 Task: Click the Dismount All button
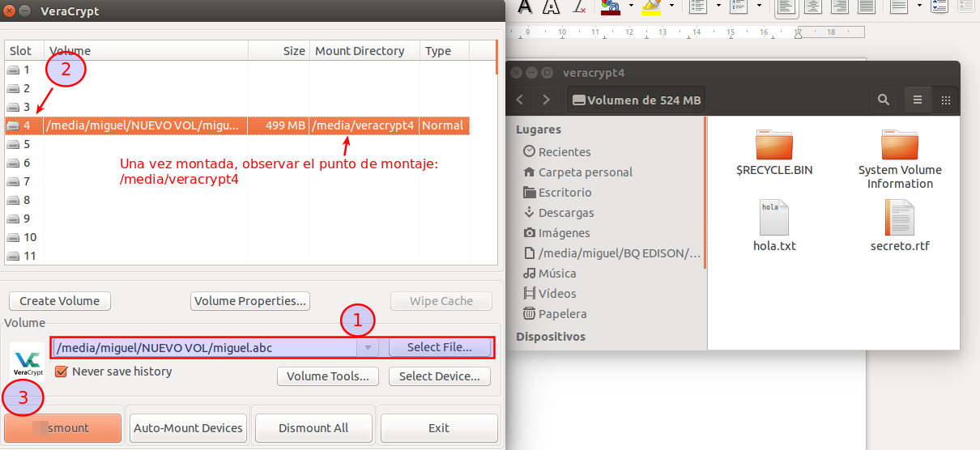(313, 427)
